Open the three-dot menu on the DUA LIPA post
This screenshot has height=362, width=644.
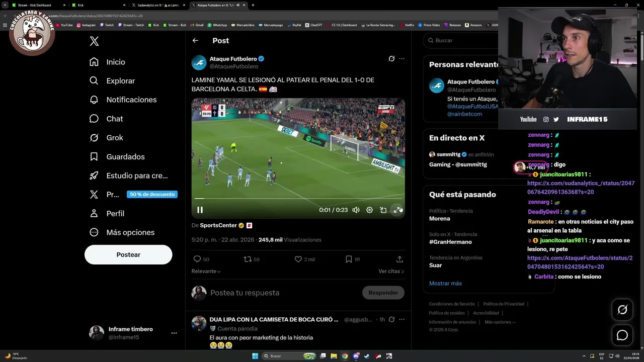[x=401, y=319]
